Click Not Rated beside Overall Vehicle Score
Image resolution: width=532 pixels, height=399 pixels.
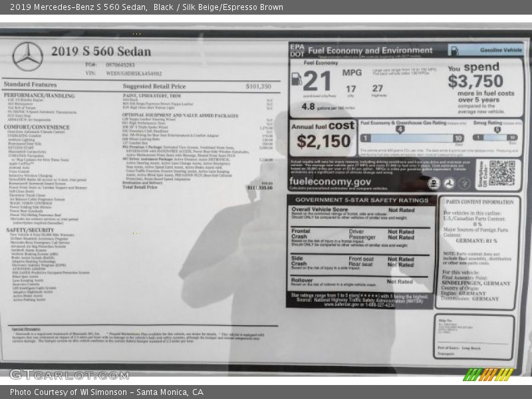402,210
